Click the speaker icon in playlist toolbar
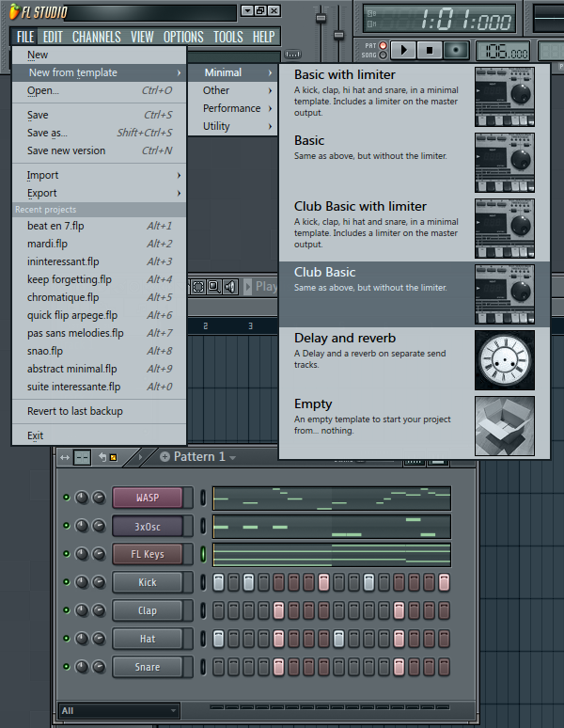Viewport: 564px width, 728px height. 230,286
